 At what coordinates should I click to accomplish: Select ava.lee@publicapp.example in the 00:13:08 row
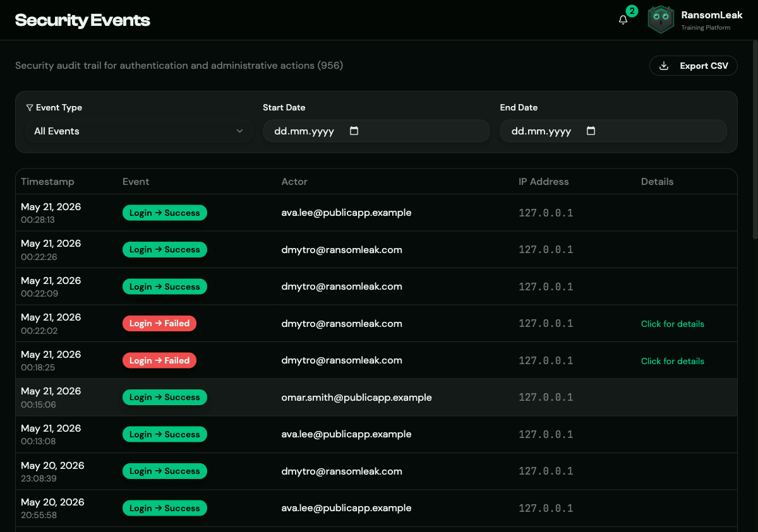coord(347,434)
